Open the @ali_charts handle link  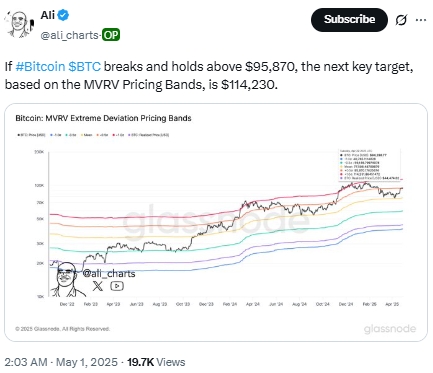(x=69, y=35)
